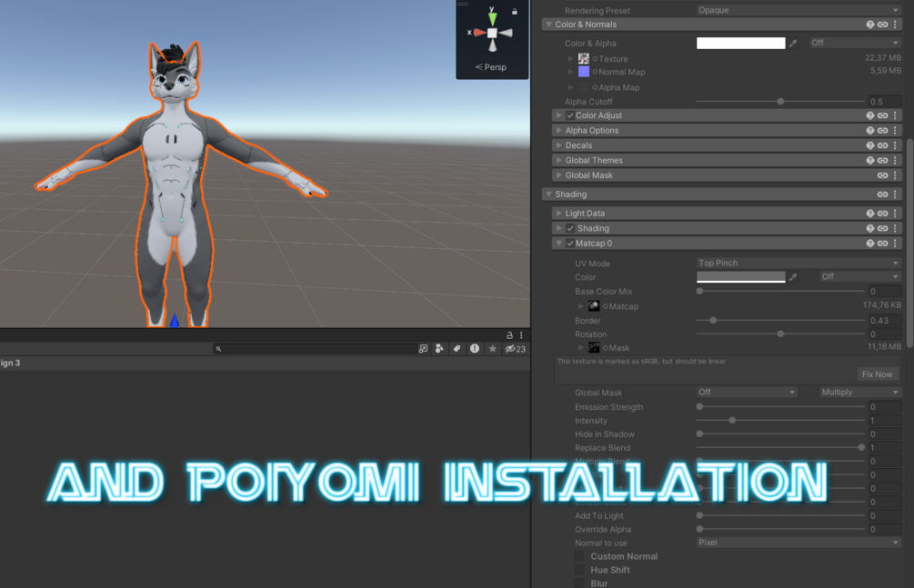The width and height of the screenshot is (914, 588).
Task: Open the Search by Label tag icon
Action: coord(457,348)
